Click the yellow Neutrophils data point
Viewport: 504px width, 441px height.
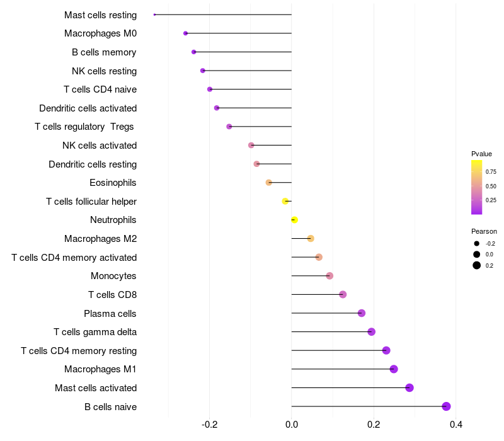coord(294,220)
